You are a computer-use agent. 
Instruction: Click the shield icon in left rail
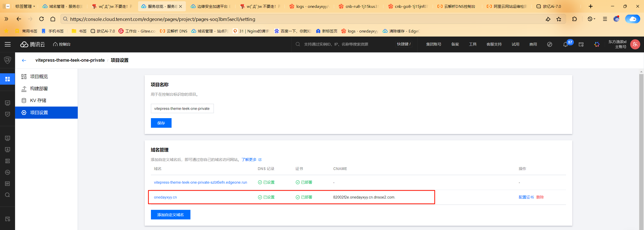(x=8, y=60)
